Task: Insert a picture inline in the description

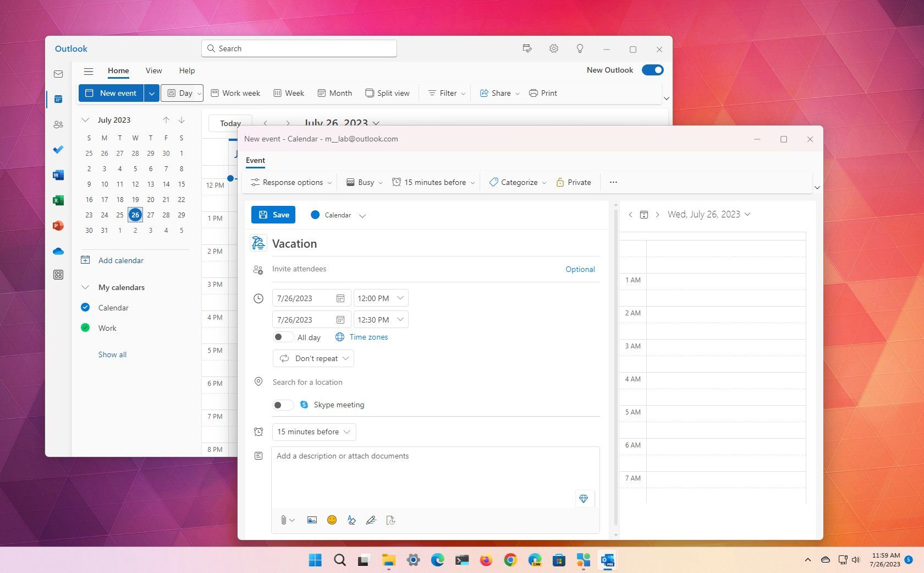Action: [312, 520]
